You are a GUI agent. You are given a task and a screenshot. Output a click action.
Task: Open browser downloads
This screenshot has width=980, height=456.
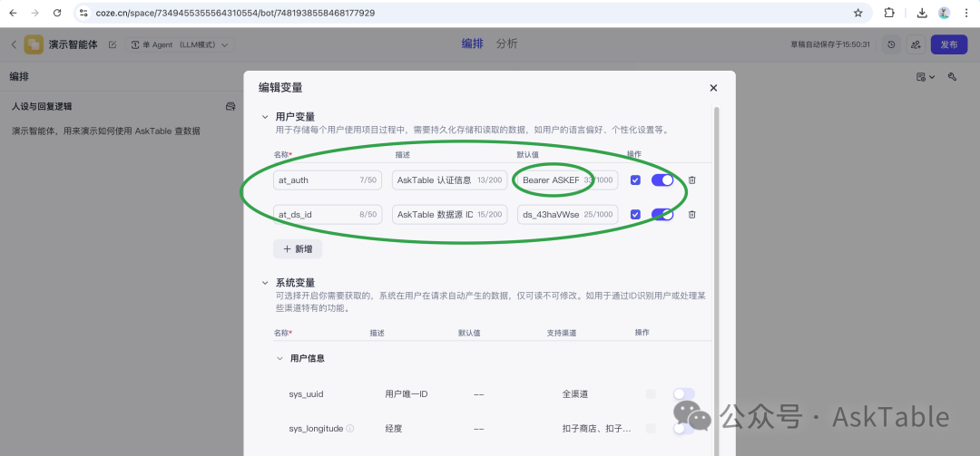point(921,13)
